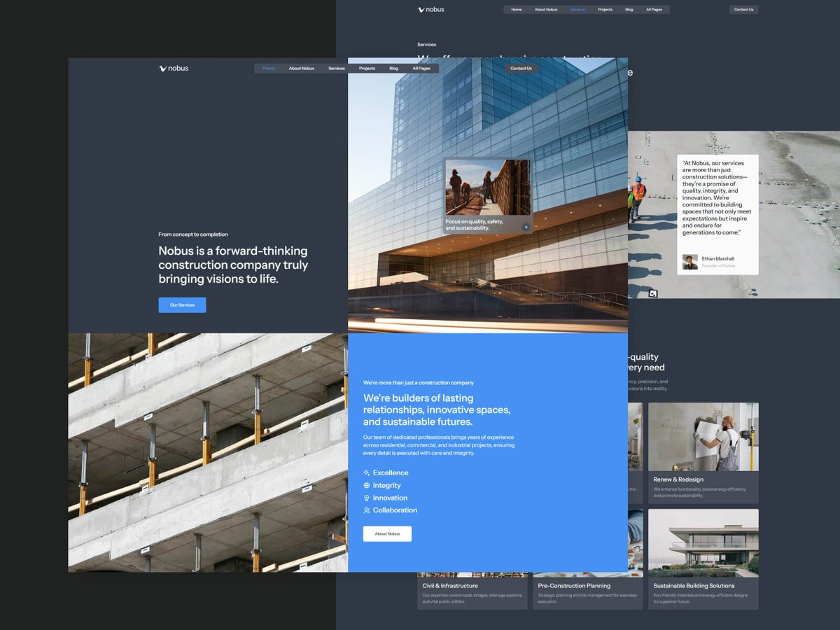The height and width of the screenshot is (630, 840).
Task: Click the 'Collaboration' label
Action: click(x=395, y=511)
